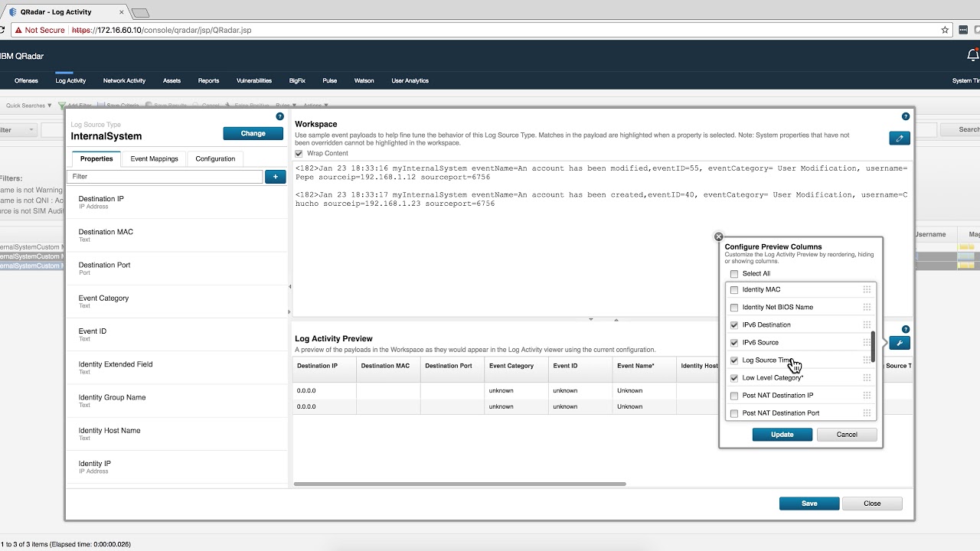Screen dimensions: 980x551
Task: Select the Identity IP property
Action: tap(176, 467)
